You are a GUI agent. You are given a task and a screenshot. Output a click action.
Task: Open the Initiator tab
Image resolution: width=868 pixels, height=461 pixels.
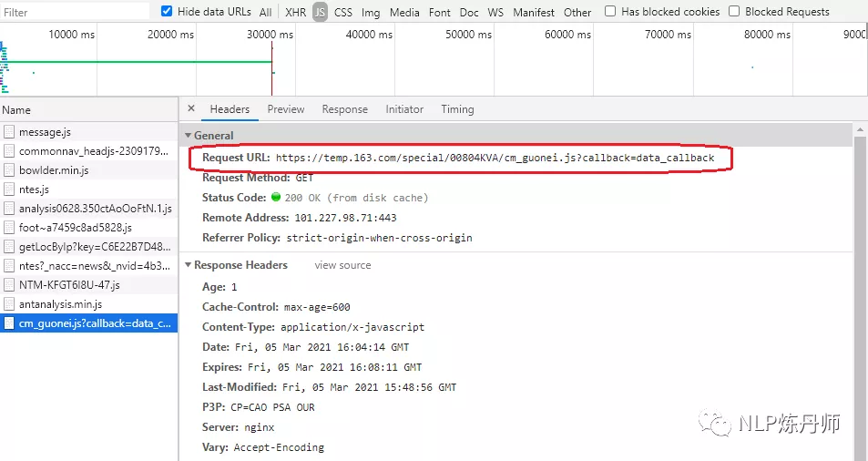(404, 109)
